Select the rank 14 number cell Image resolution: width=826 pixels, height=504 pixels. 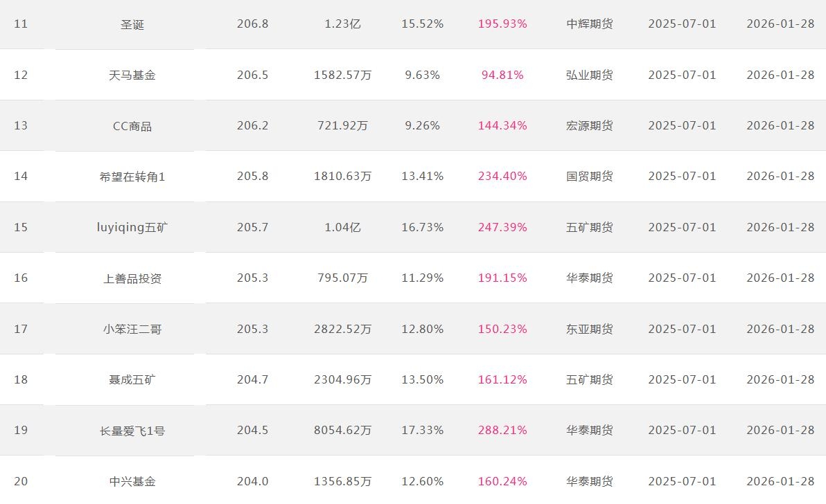coord(21,177)
